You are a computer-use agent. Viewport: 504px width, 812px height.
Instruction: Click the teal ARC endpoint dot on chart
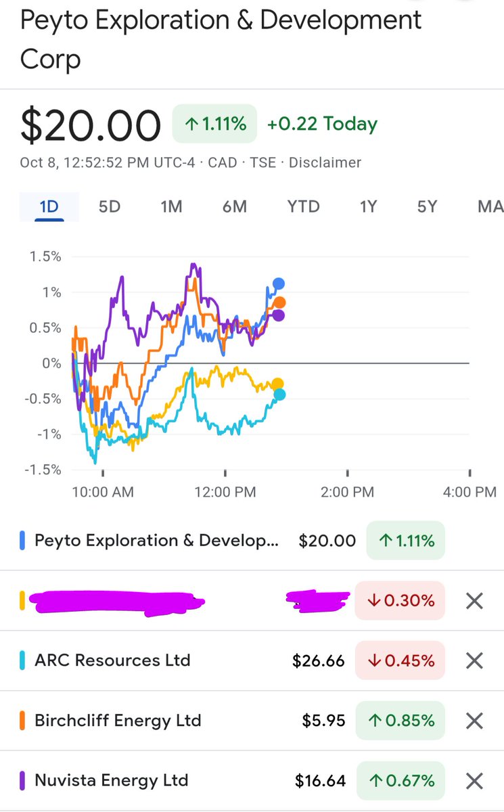click(279, 394)
